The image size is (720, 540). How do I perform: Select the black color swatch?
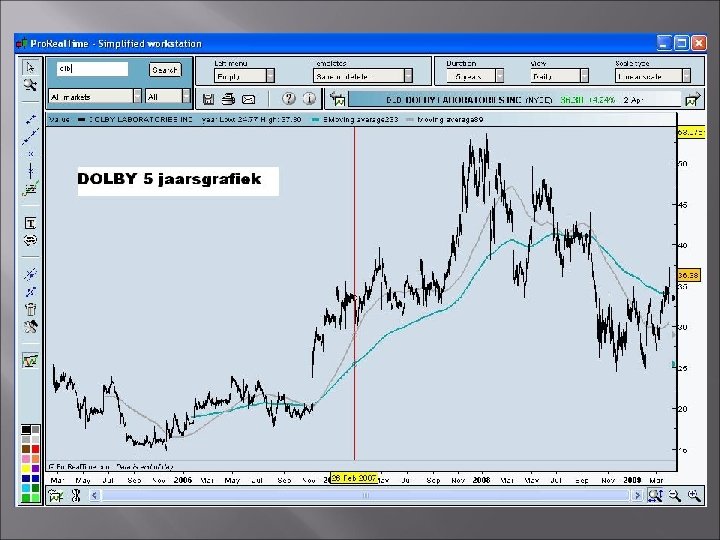pos(26,430)
